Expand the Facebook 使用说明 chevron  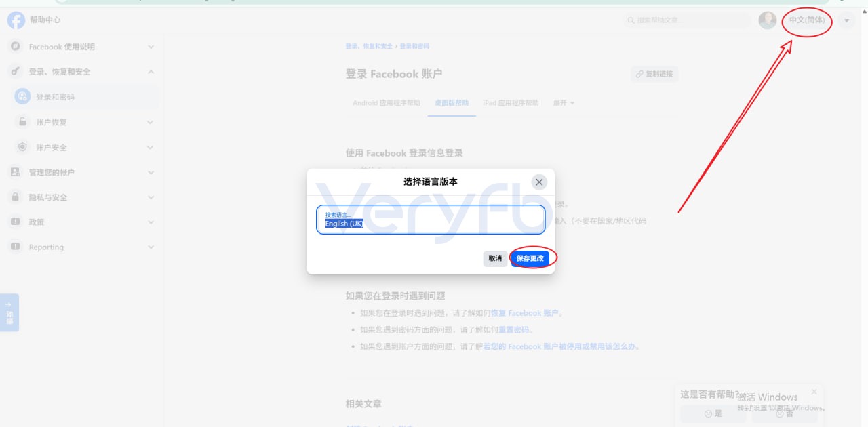(x=151, y=47)
